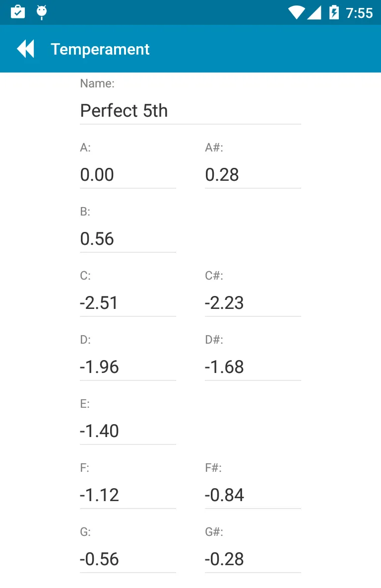The width and height of the screenshot is (381, 588).
Task: Tap the Wi-Fi status icon
Action: [x=296, y=12]
